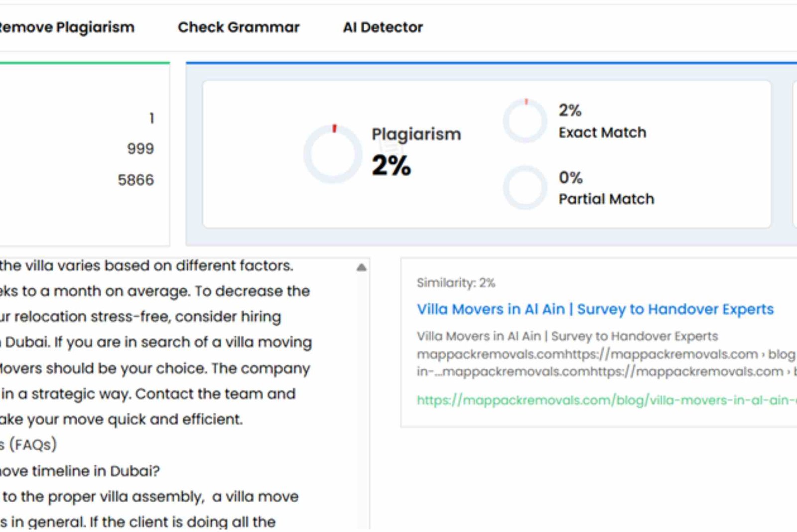Click the Partial Match circular gauge
Image resolution: width=797 pixels, height=532 pixels.
click(525, 188)
